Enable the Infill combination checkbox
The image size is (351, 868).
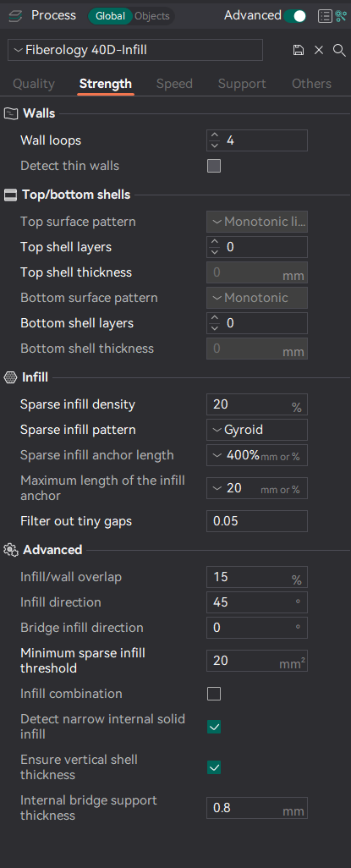pos(214,694)
